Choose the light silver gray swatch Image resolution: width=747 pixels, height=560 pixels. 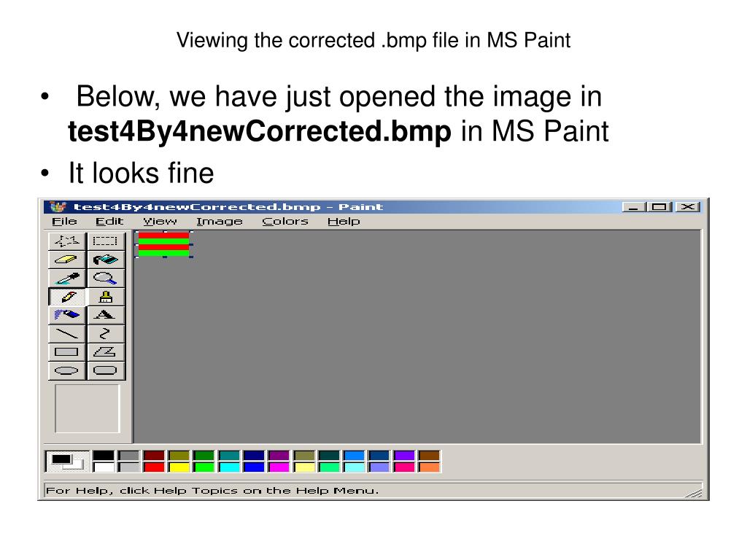coord(128,467)
